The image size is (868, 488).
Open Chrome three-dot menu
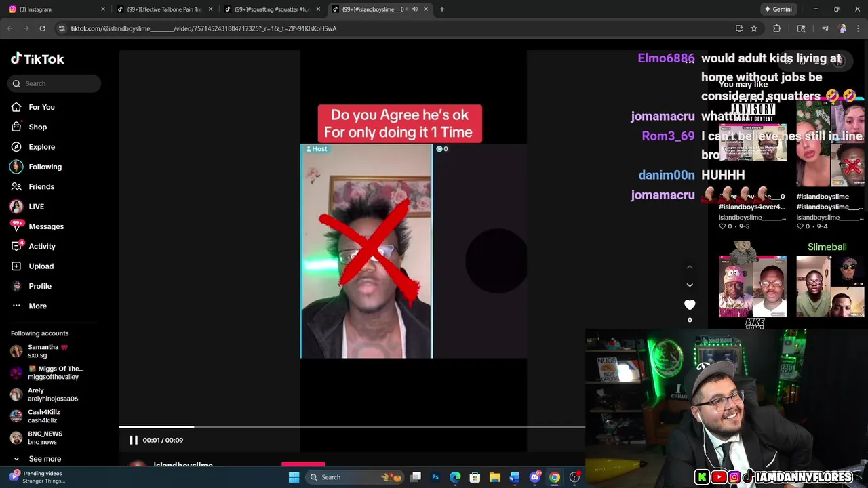pyautogui.click(x=859, y=28)
